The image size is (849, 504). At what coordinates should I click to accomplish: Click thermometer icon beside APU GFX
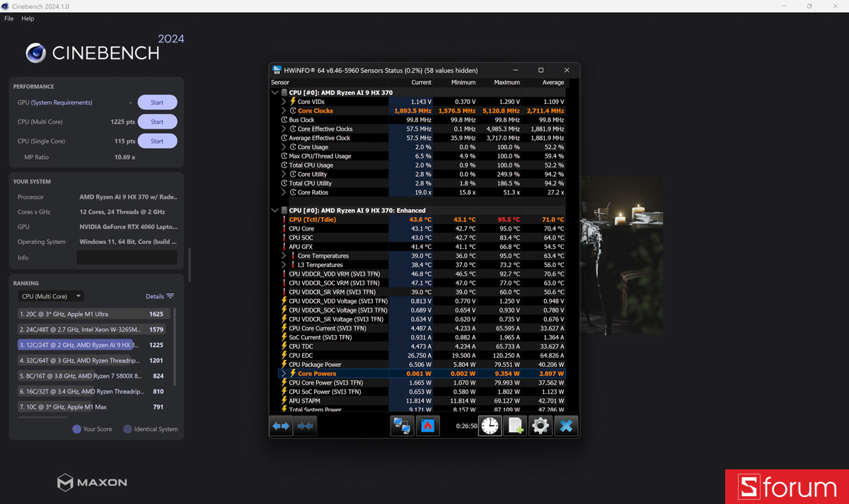click(284, 247)
